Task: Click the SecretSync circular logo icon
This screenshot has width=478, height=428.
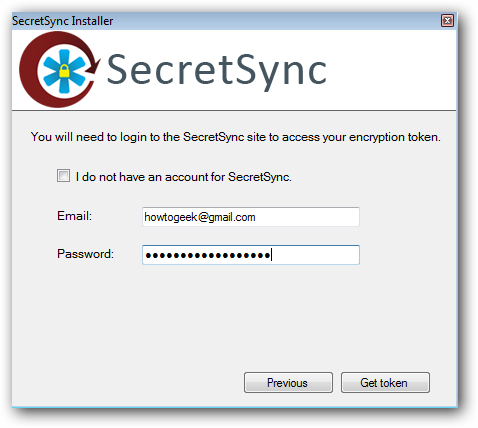Action: [59, 69]
